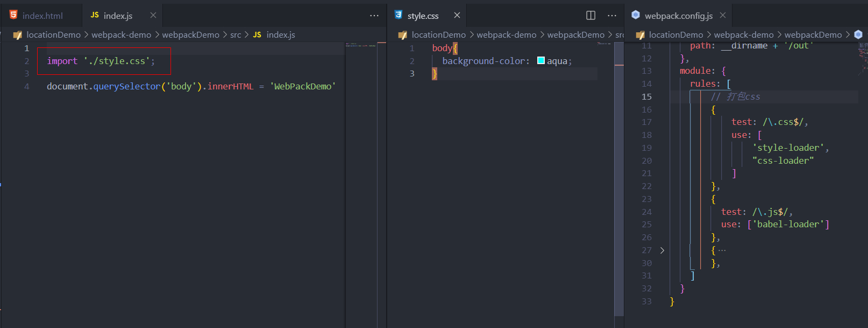Open More Actions menu for style.css editor group
Image resolution: width=868 pixels, height=328 pixels.
(x=612, y=16)
